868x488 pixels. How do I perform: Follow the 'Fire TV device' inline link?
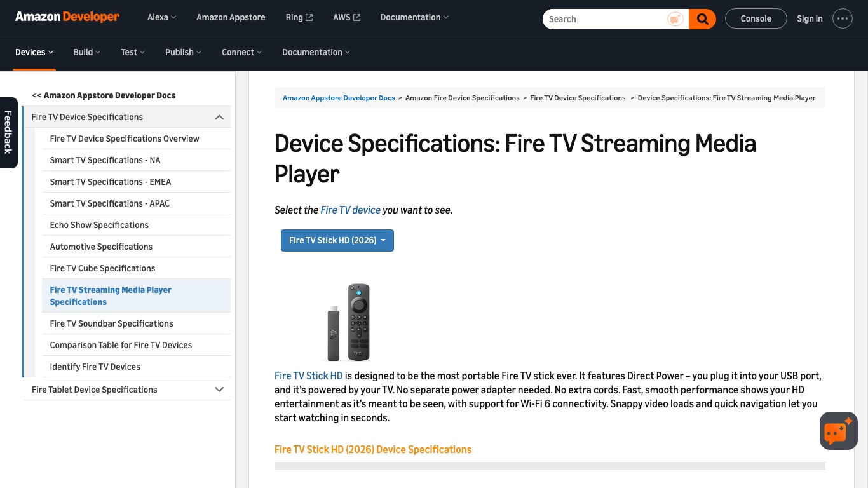(x=351, y=210)
